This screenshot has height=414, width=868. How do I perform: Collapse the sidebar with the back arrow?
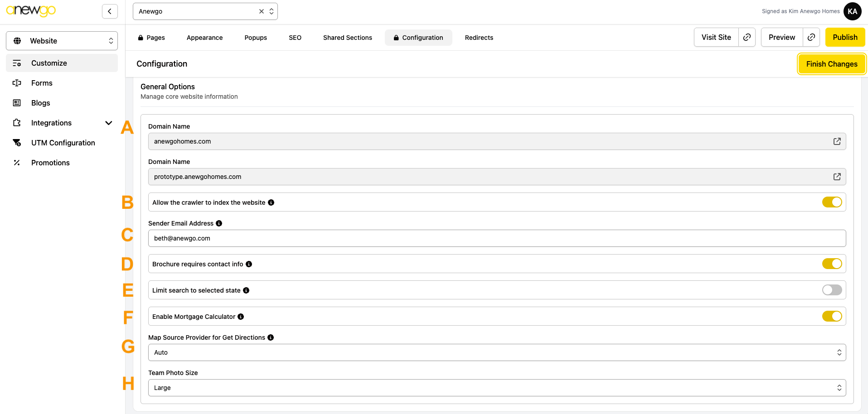[110, 11]
